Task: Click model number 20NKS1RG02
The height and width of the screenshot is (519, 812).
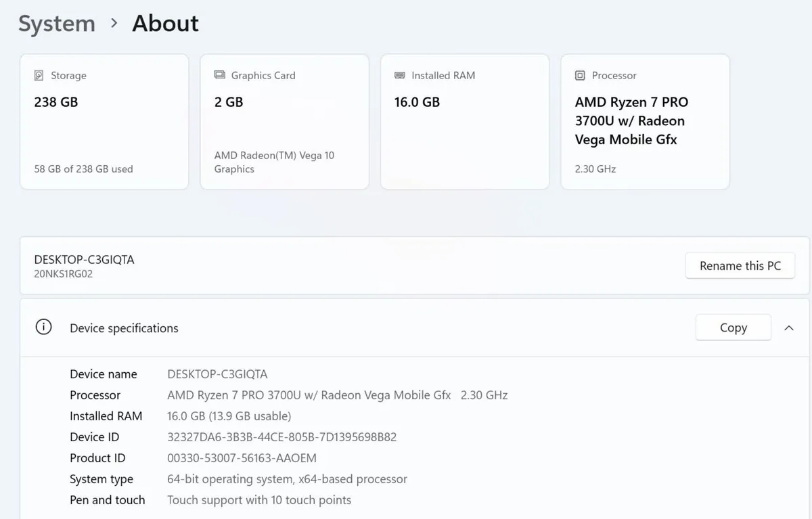Action: tap(63, 274)
